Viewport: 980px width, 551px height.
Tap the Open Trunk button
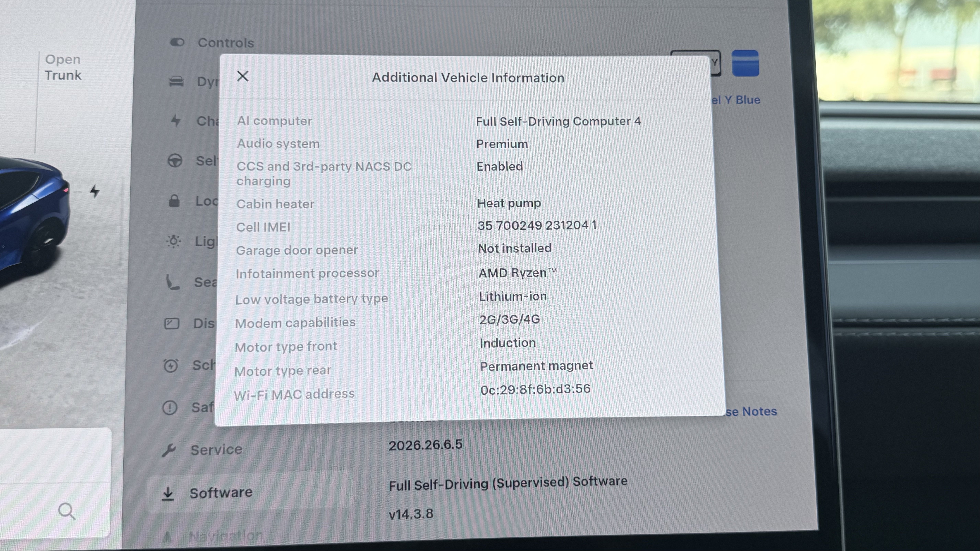63,67
